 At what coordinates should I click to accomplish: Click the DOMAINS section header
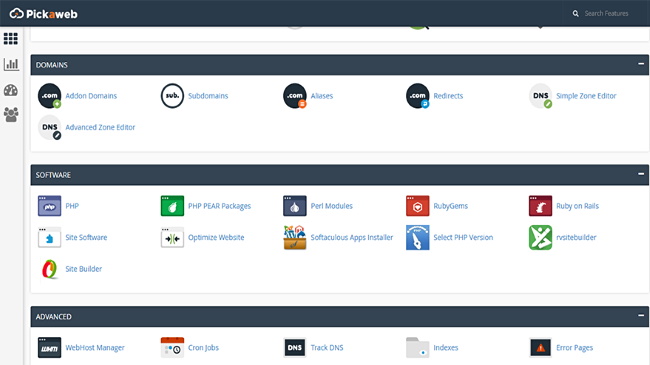click(340, 65)
